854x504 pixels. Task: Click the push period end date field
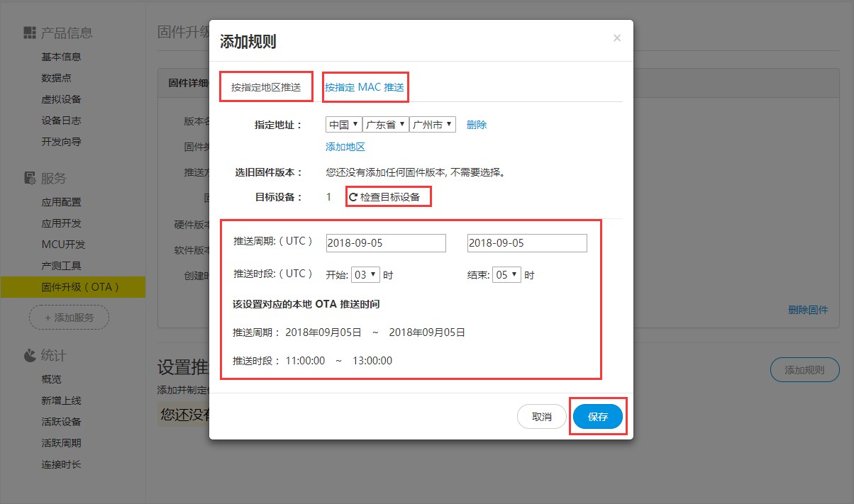point(527,243)
